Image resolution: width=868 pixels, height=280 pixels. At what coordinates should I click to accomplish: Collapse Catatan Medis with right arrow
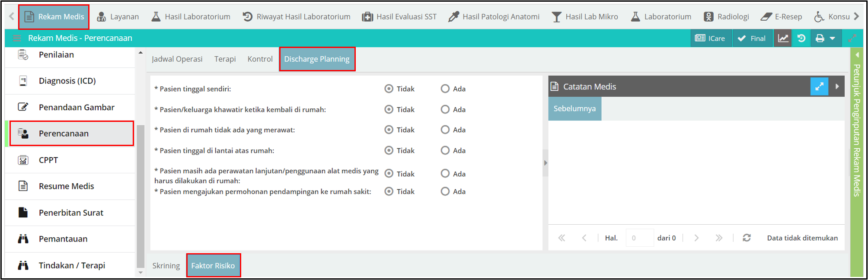coord(837,86)
